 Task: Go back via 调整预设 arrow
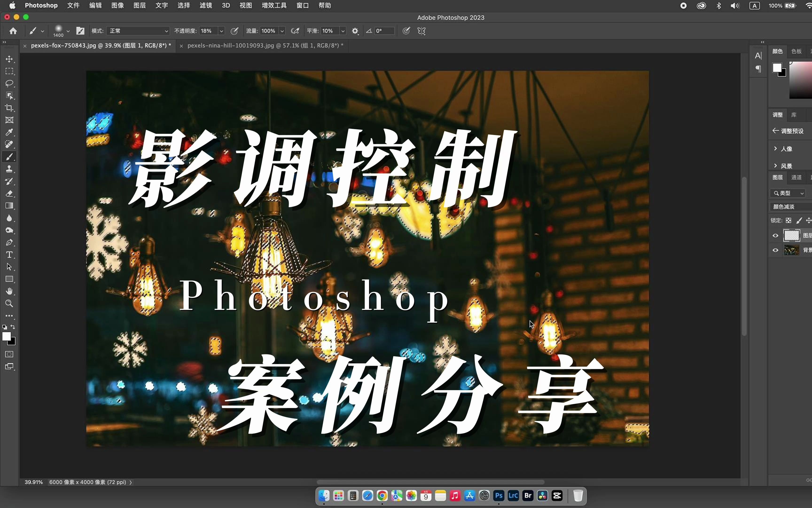[775, 131]
